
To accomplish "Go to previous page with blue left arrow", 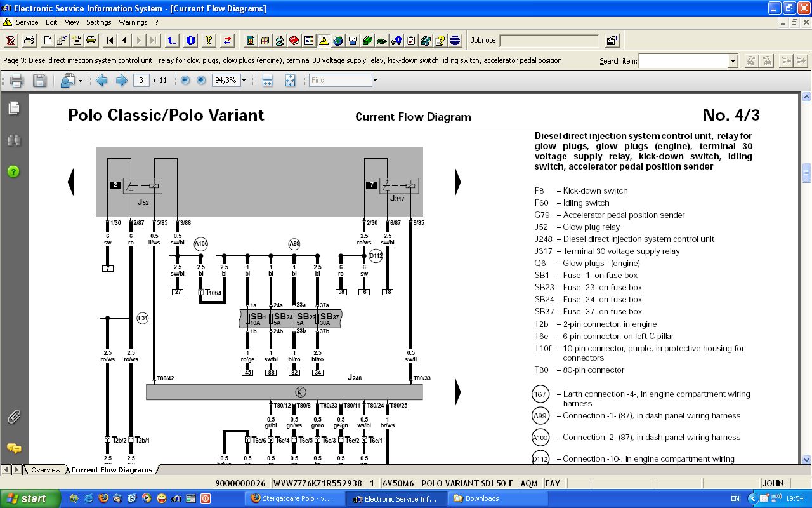I will point(101,81).
